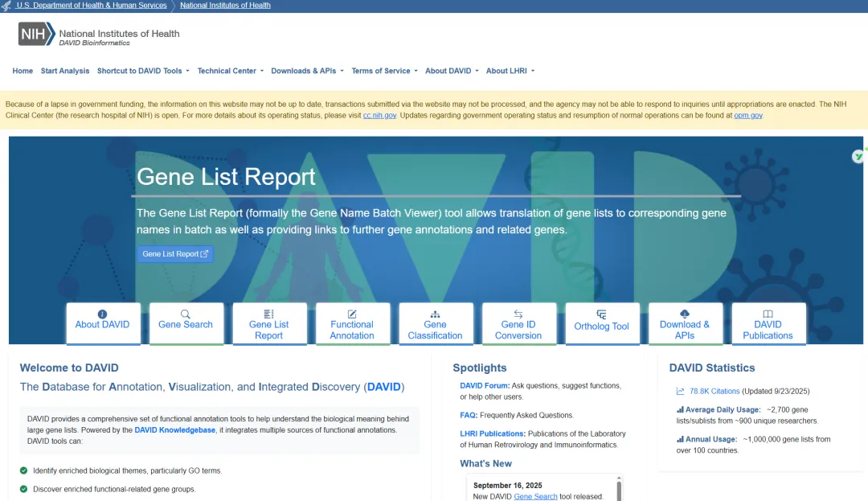Click the Gene Classification hierarchy icon
The height and width of the screenshot is (501, 868).
pos(435,314)
